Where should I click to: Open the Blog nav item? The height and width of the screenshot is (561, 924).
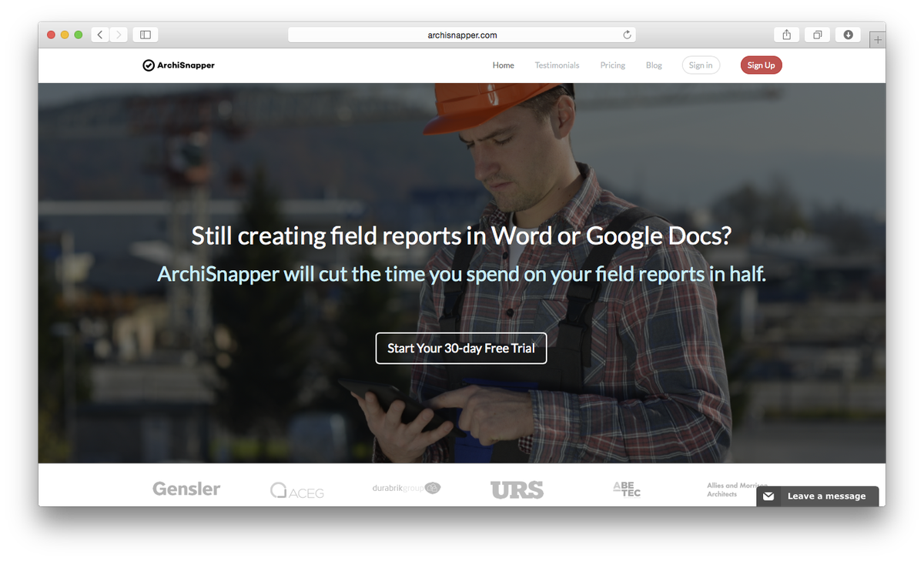pyautogui.click(x=654, y=65)
